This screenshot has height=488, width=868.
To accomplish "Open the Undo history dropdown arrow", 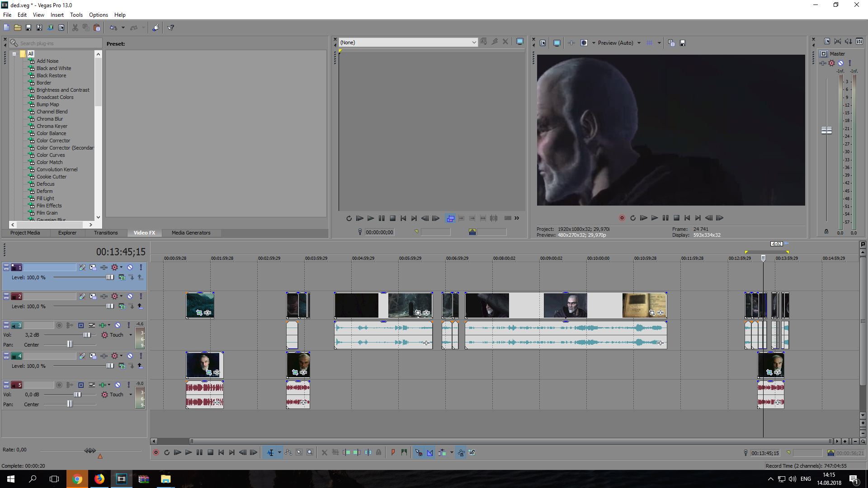I will (x=123, y=28).
